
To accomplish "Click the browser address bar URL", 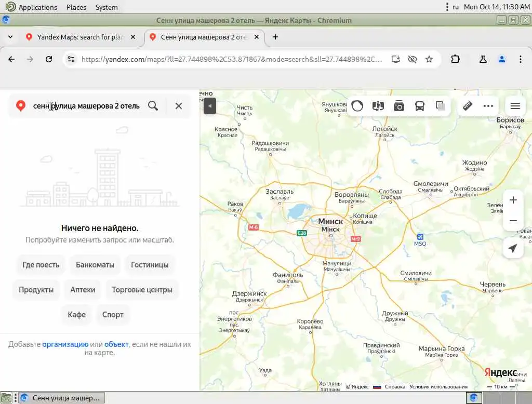I will point(232,59).
